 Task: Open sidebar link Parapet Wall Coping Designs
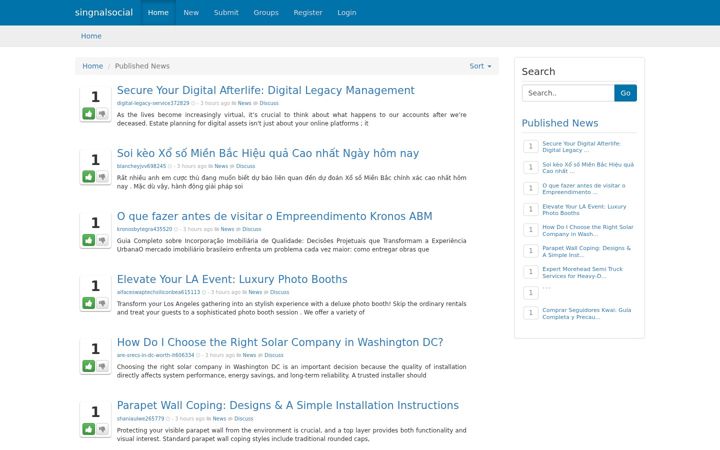586,251
